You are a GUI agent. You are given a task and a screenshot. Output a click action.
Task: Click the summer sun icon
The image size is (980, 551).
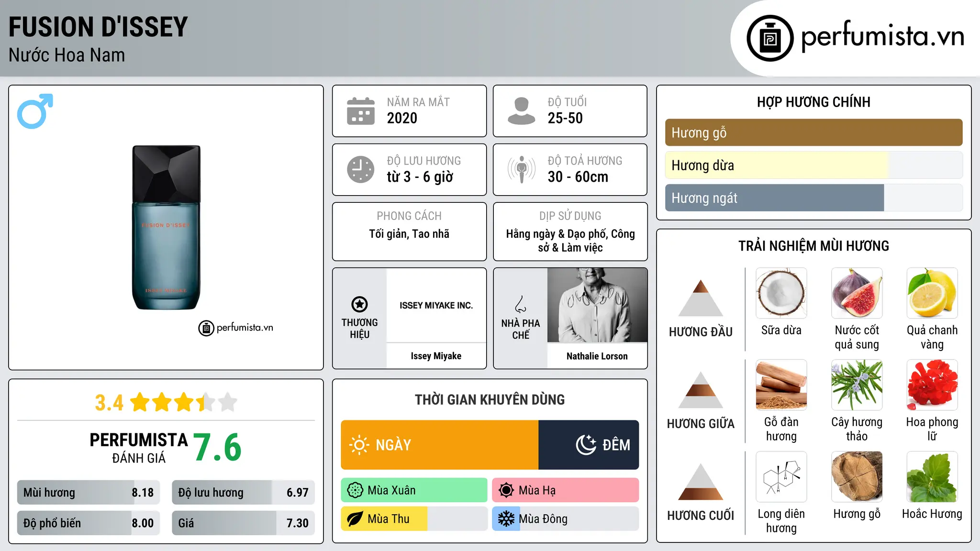[506, 490]
